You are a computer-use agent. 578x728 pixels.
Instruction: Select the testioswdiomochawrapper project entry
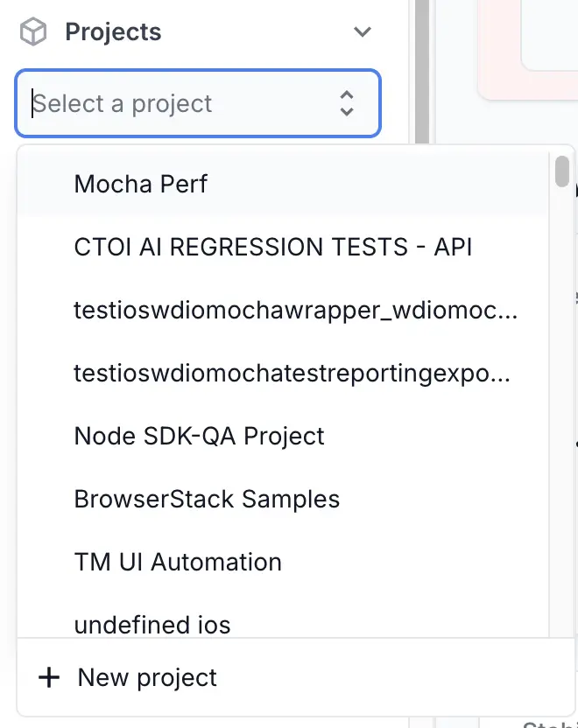click(x=296, y=310)
